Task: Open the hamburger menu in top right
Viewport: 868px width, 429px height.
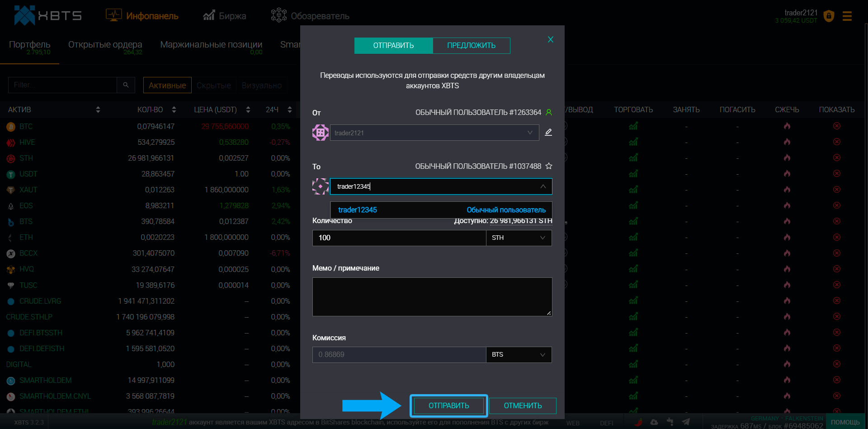Action: click(847, 16)
